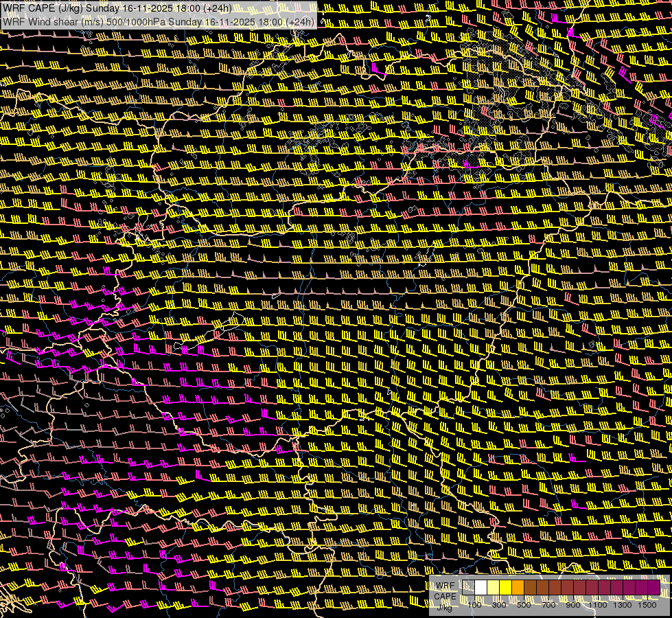Select the WRF Wind shear title line
Viewport: 672px width, 618px height.
point(159,21)
